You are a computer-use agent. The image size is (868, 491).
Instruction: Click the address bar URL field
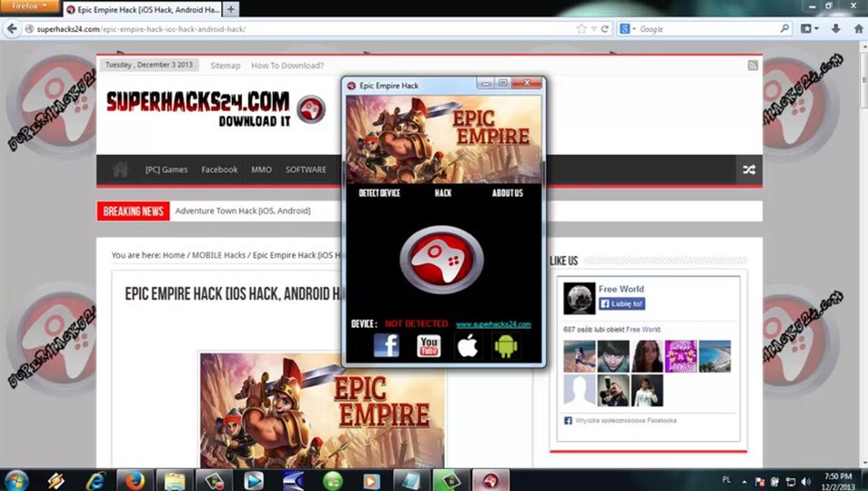300,29
